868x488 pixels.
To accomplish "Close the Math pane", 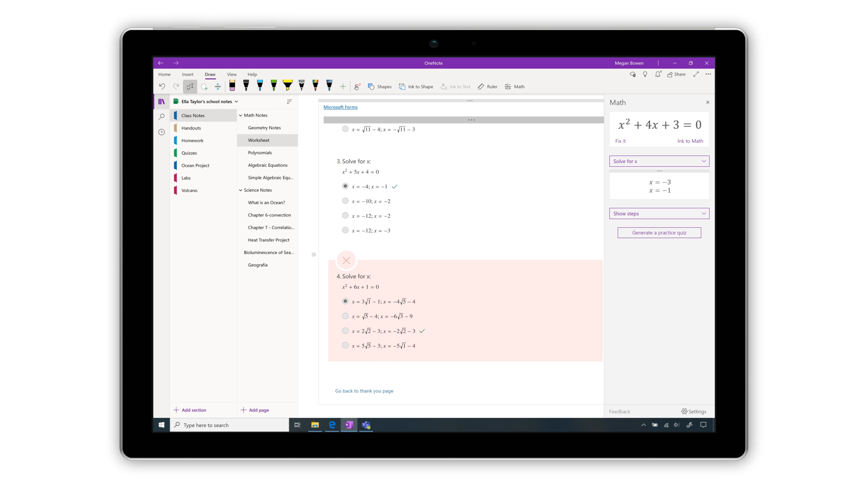I will click(x=708, y=103).
